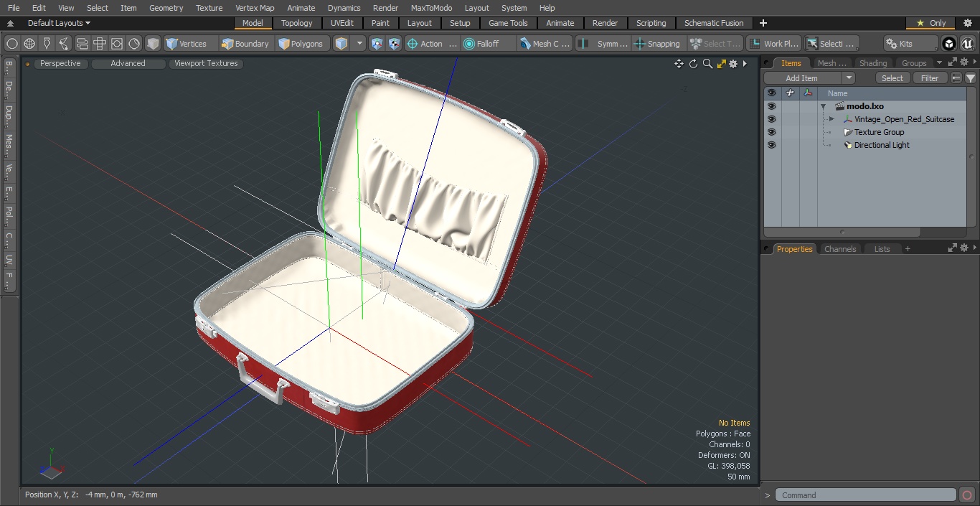
Task: Click the viewport move/pan icon
Action: click(679, 64)
